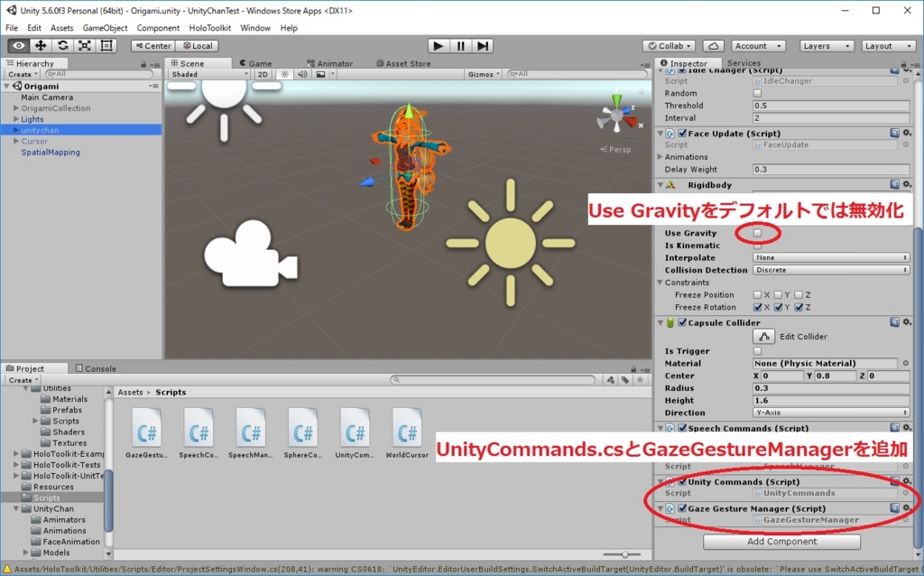Step one frame forward

point(482,46)
